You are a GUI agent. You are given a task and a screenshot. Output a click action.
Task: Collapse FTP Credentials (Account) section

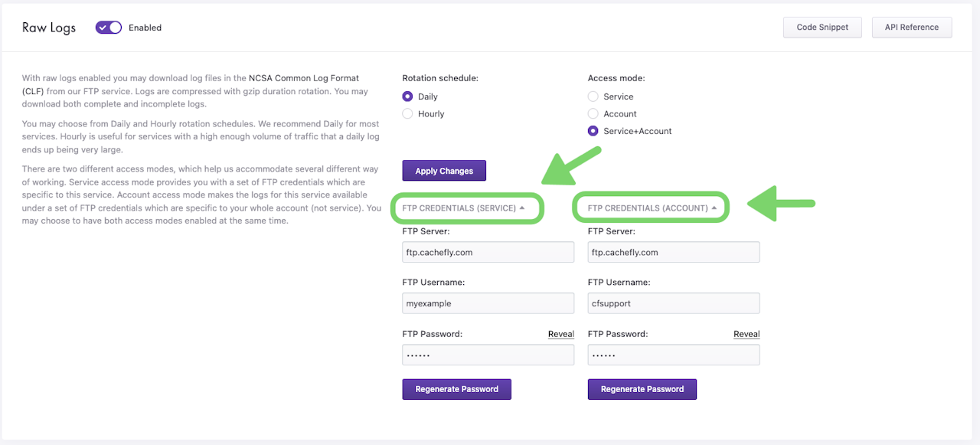pyautogui.click(x=652, y=208)
